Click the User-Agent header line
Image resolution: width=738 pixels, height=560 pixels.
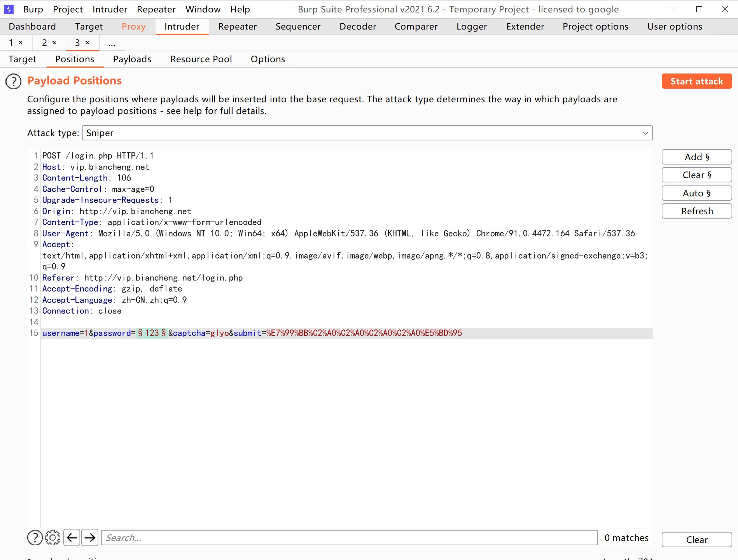[x=339, y=233]
